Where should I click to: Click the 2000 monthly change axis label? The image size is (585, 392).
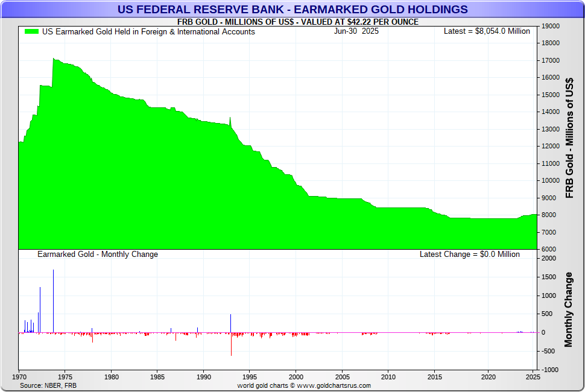548,259
